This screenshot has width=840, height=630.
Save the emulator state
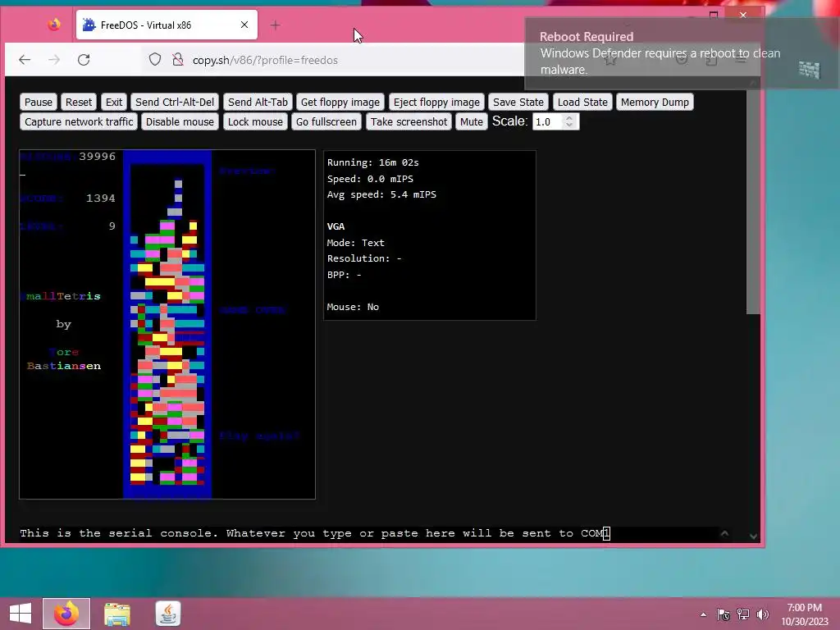click(x=518, y=102)
